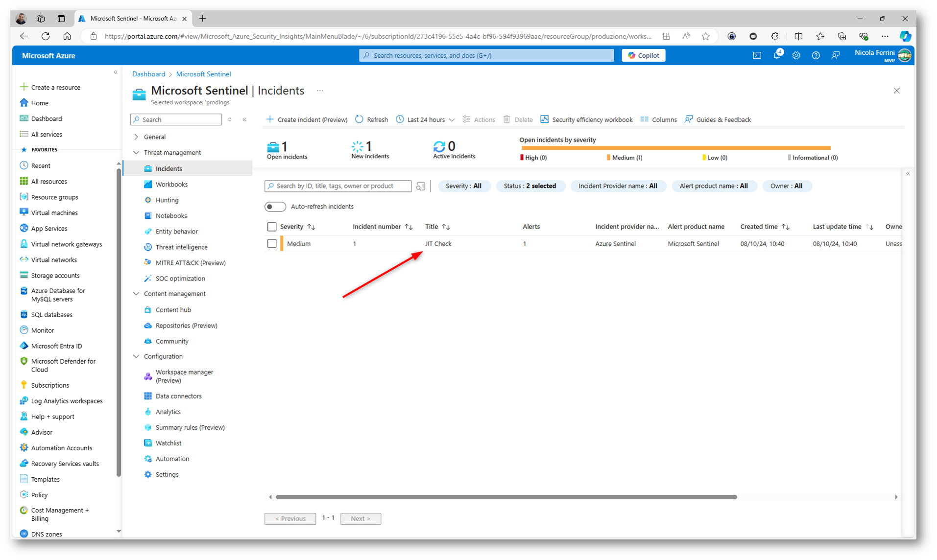Toggle Auto-refresh incidents switch
Screen dimensions: 937x560
(x=275, y=207)
